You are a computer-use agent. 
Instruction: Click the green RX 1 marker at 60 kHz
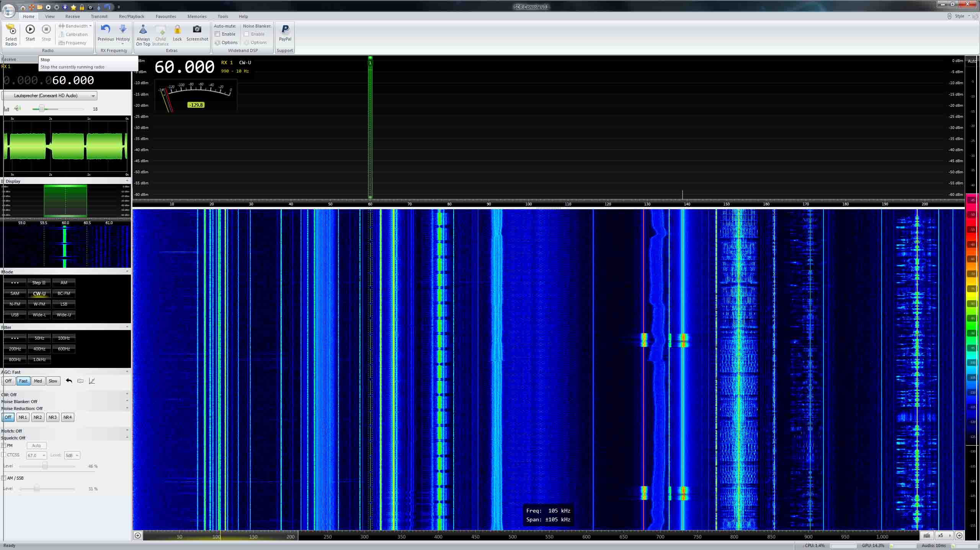pyautogui.click(x=370, y=62)
